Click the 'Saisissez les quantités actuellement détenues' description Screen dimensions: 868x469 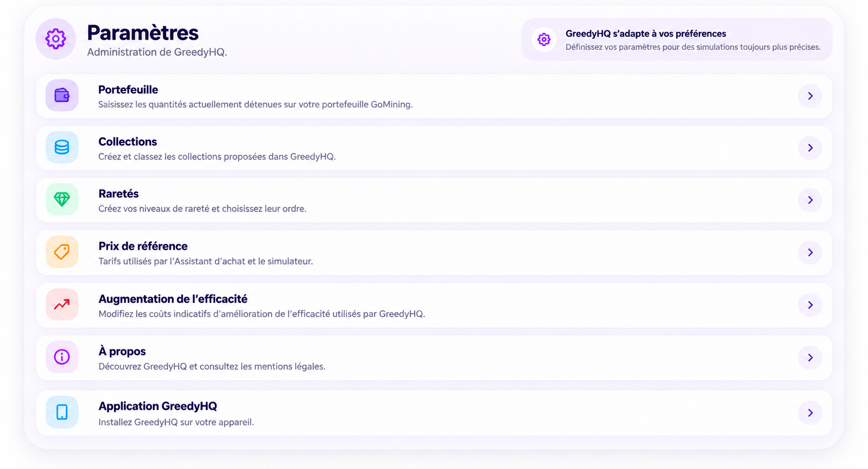click(x=255, y=104)
